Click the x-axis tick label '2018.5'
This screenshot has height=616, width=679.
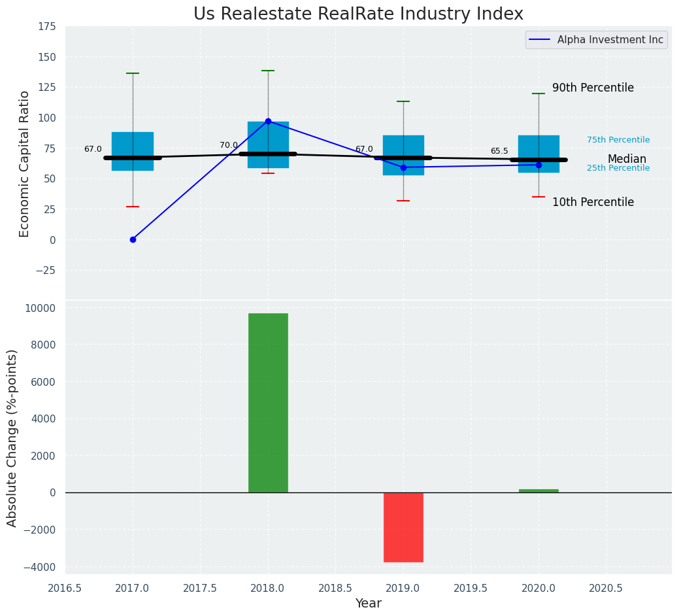[336, 589]
